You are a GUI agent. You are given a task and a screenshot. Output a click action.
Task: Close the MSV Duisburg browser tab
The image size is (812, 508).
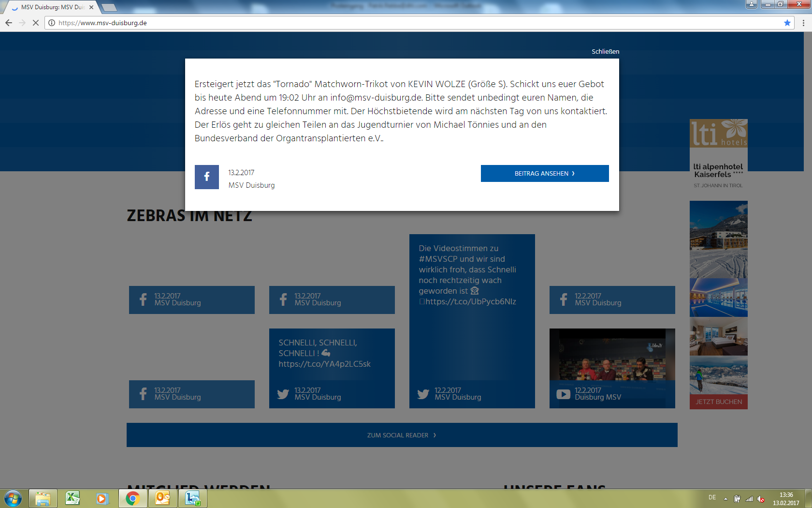[x=91, y=7]
